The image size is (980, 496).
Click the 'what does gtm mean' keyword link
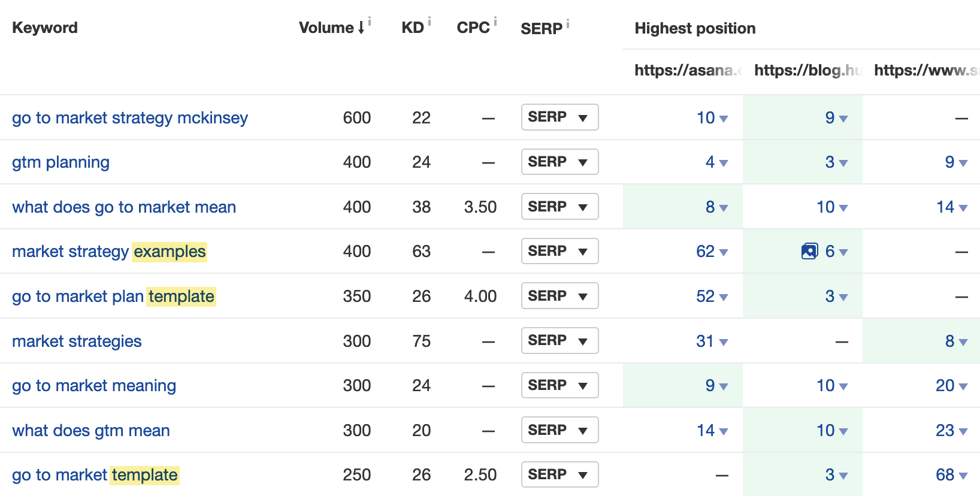pos(91,431)
